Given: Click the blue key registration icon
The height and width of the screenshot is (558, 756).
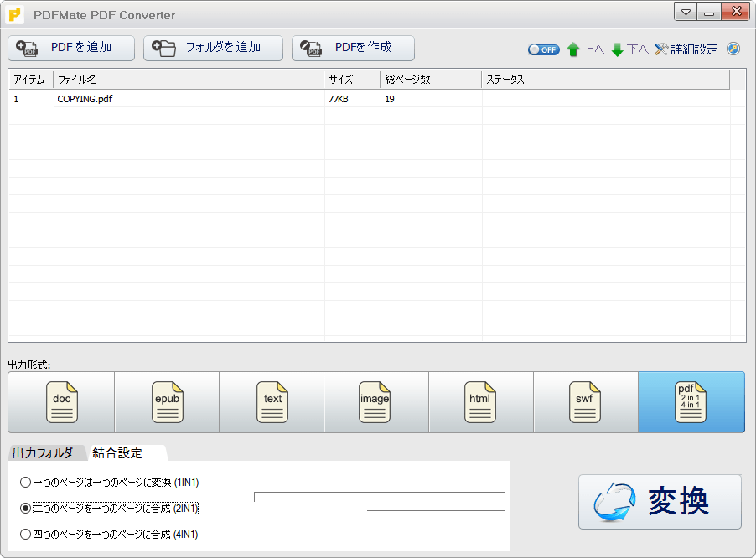Looking at the screenshot, I should point(733,49).
